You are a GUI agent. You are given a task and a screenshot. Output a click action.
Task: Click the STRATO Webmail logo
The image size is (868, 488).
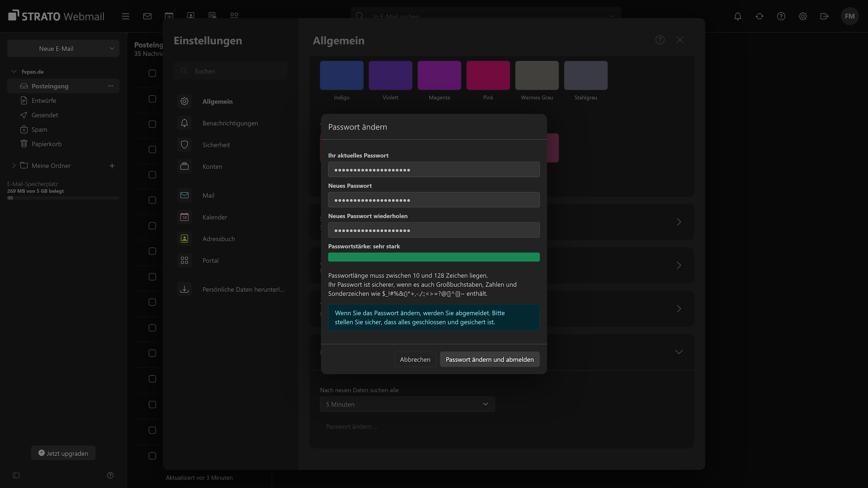pyautogui.click(x=56, y=16)
